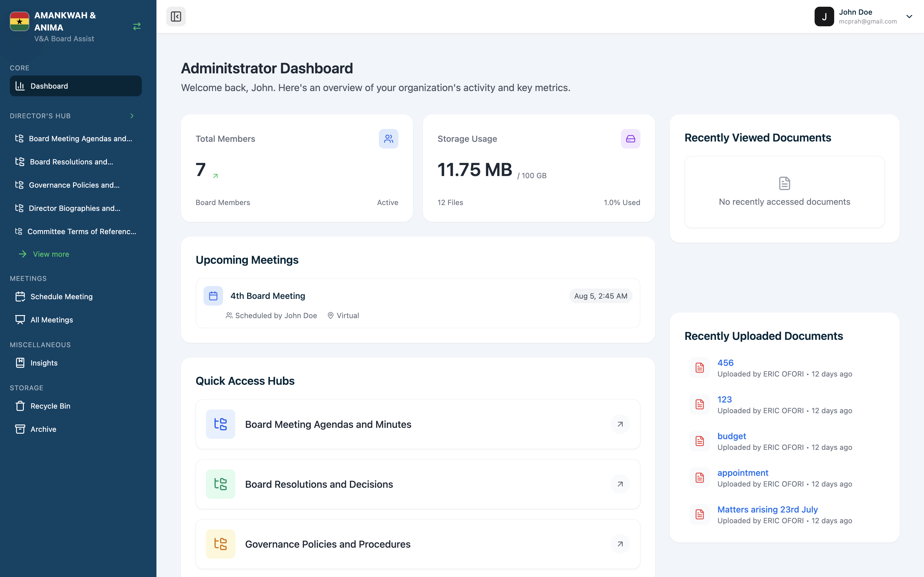Screen dimensions: 924x577
Task: Open arrow for Board Resolutions and Decisions
Action: (620, 484)
